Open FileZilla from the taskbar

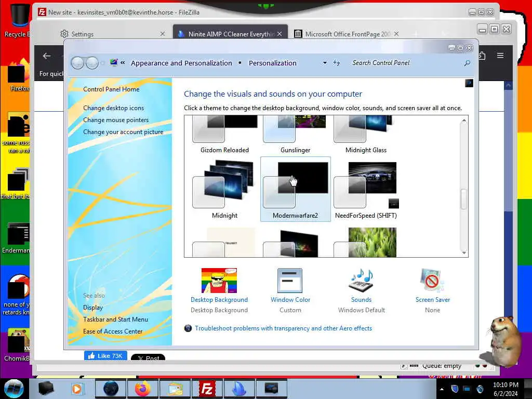207,389
